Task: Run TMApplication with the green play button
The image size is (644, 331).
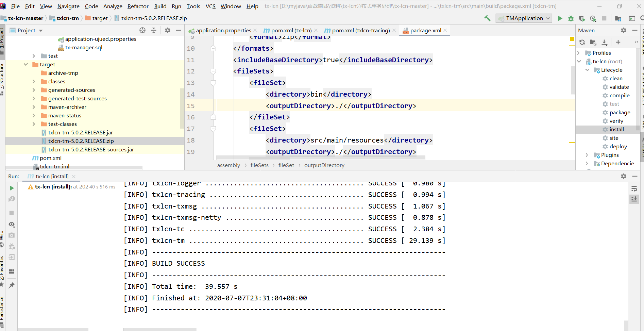Action: 560,18
